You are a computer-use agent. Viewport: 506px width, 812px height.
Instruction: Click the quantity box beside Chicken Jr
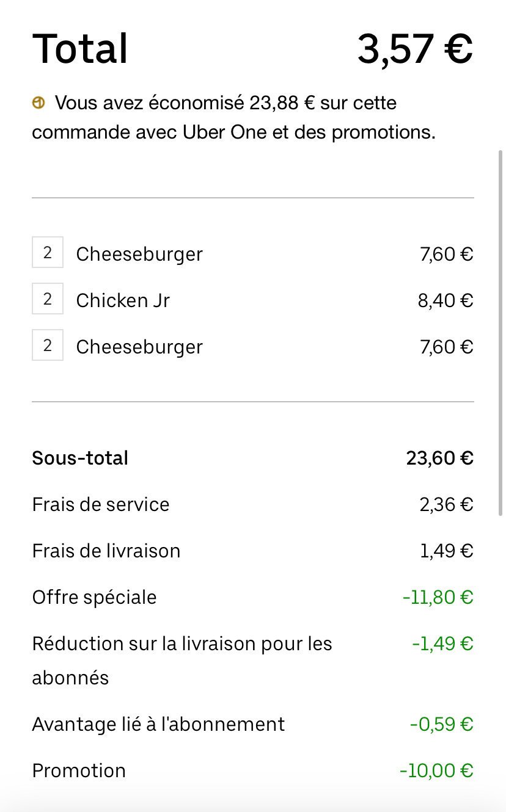(48, 299)
